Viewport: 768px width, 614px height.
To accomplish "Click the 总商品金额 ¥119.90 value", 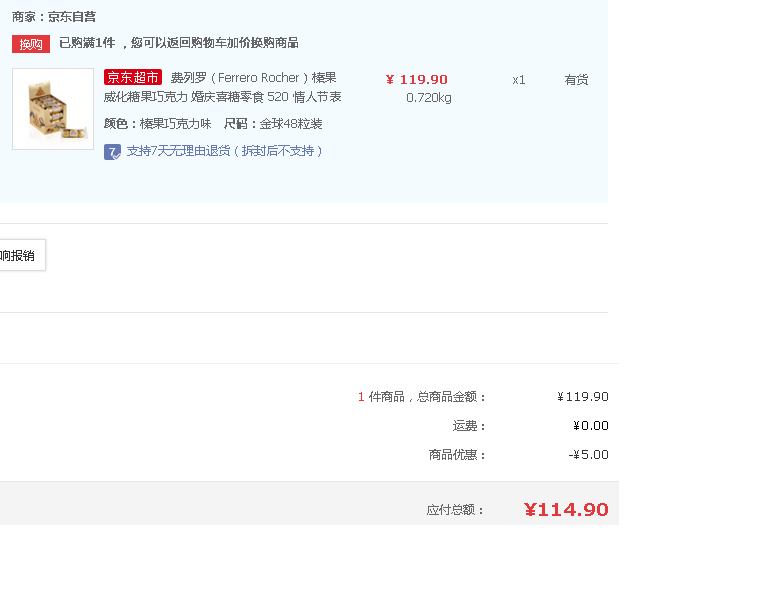I will pyautogui.click(x=583, y=397).
